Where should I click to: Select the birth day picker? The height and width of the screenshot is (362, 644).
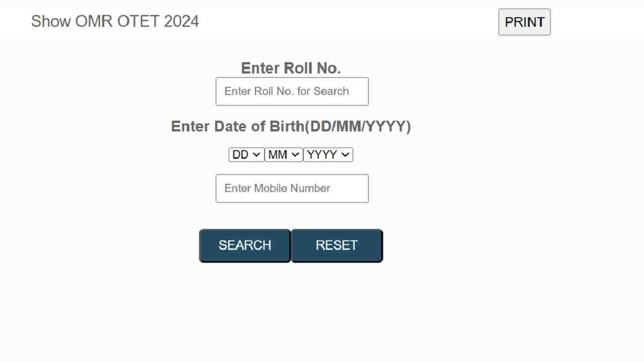point(246,155)
